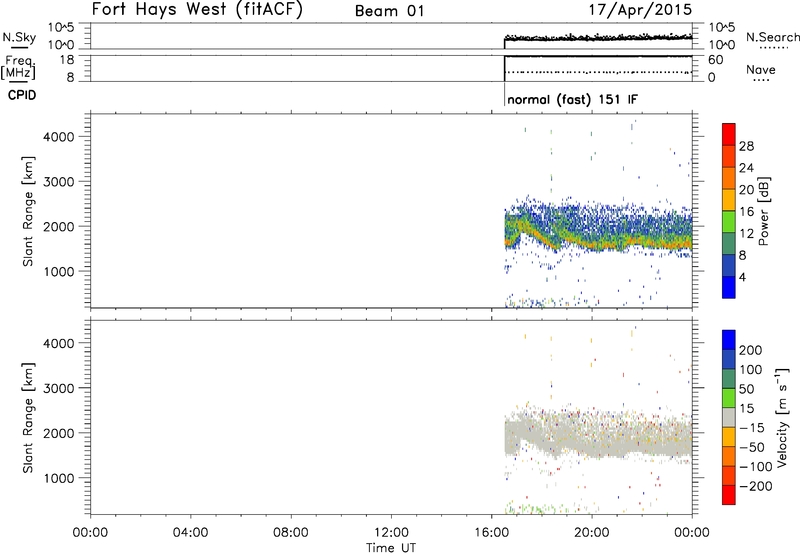Pick the yellow 16–20 dB power colorbar segment
This screenshot has width=800, height=554.
tap(729, 200)
